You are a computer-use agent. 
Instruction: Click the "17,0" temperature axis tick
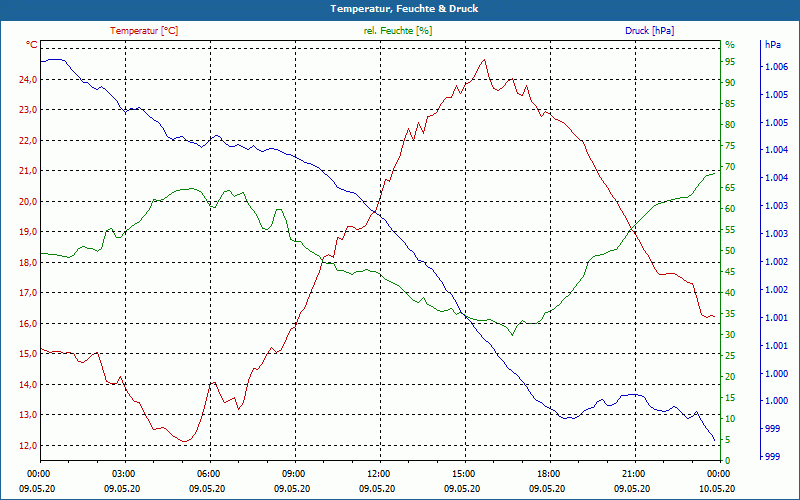(x=28, y=292)
